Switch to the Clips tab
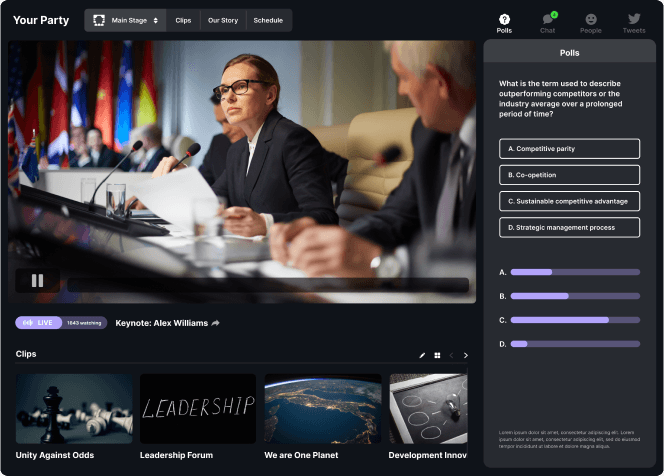Screen dimensions: 664x476 pyautogui.click(x=183, y=20)
